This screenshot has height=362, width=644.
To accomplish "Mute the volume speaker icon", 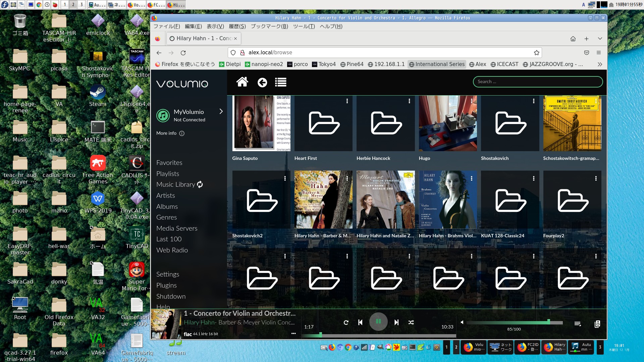I will tap(462, 322).
